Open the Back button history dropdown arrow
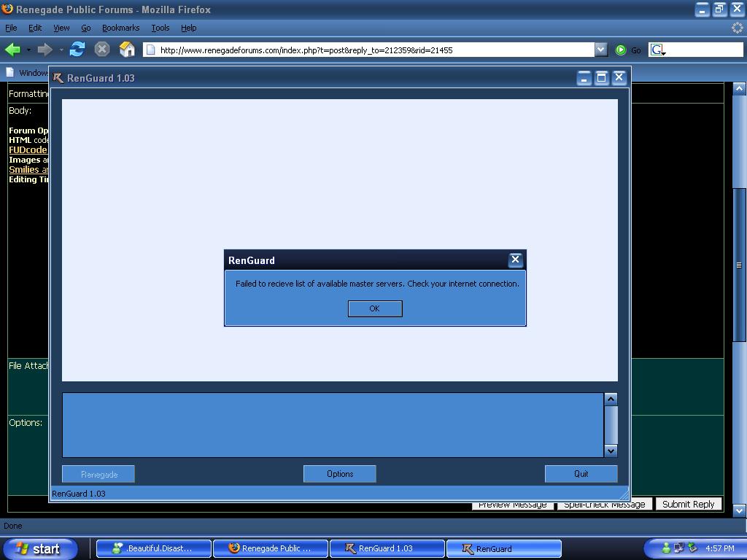 [x=28, y=50]
